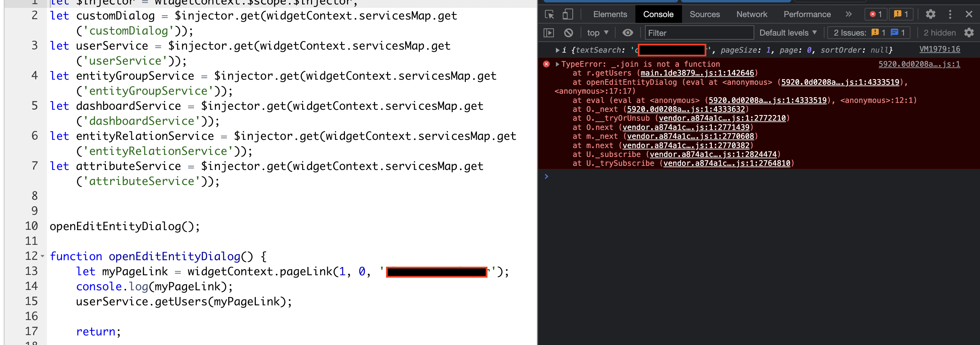Follow the VM1979:16 source link
This screenshot has height=345, width=980.
[x=940, y=49]
